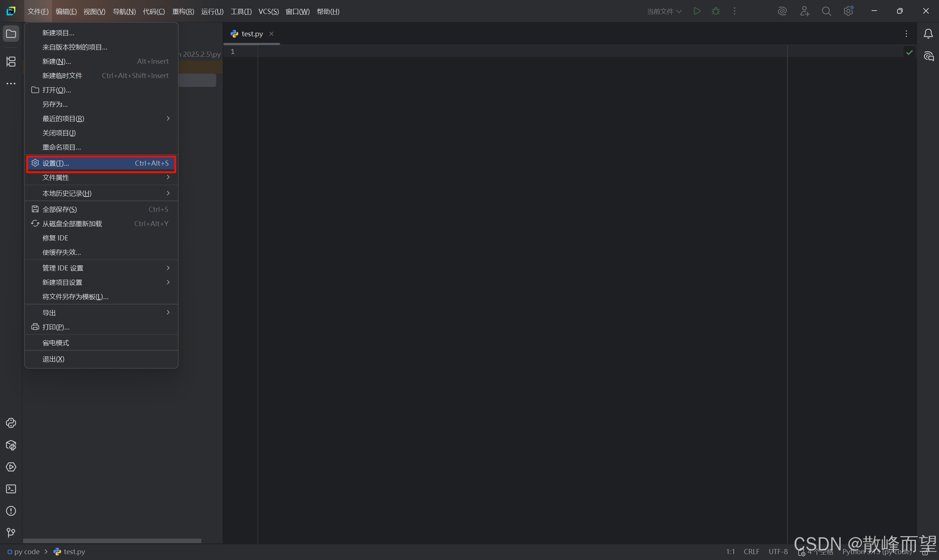Open the Problems tool window icon
Screen dimensions: 939x560
coord(11,511)
